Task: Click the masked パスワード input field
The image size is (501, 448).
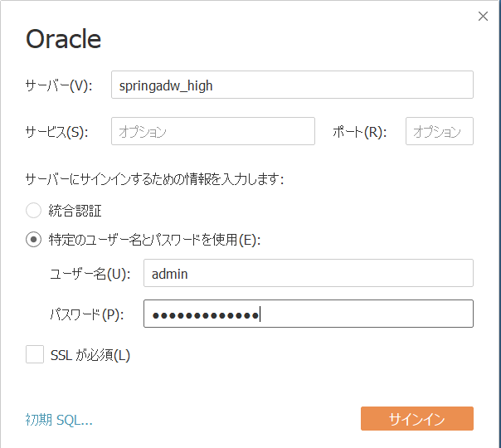Action: pyautogui.click(x=309, y=314)
